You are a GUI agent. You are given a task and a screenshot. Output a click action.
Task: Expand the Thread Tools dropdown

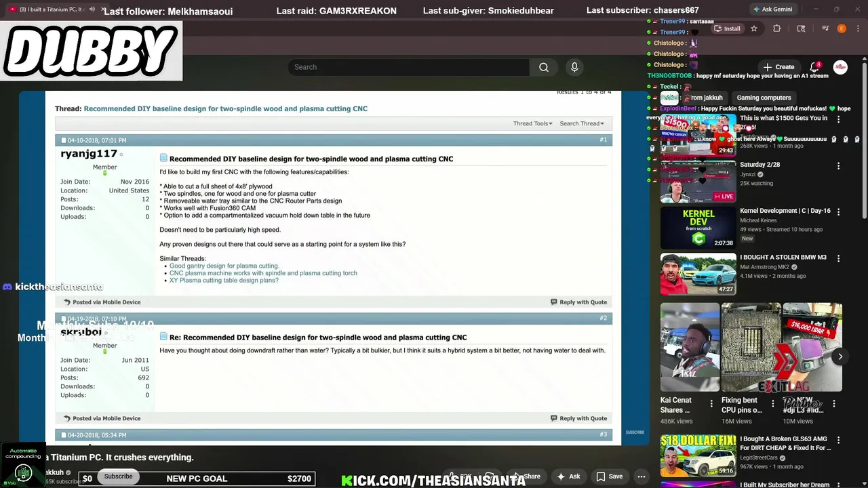point(532,123)
